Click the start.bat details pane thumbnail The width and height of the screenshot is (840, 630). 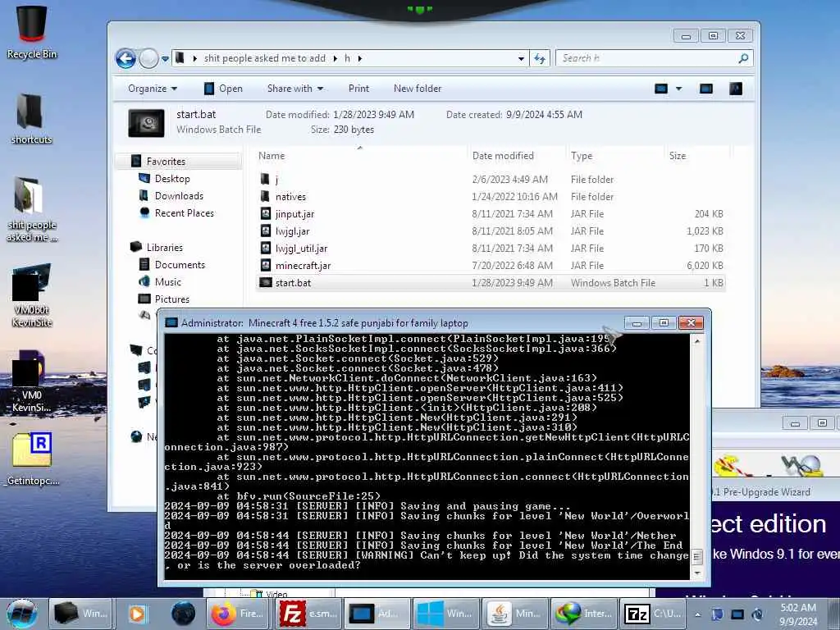point(146,123)
